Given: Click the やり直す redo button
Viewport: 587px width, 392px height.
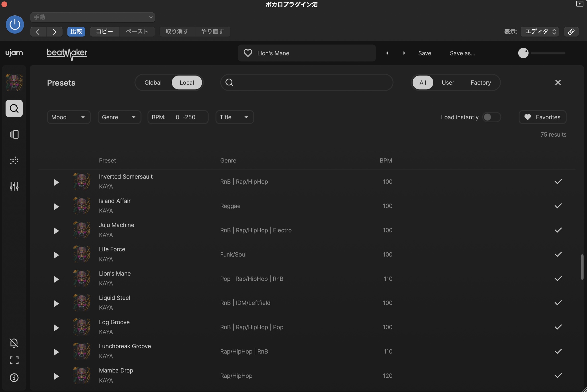Looking at the screenshot, I should 213,32.
